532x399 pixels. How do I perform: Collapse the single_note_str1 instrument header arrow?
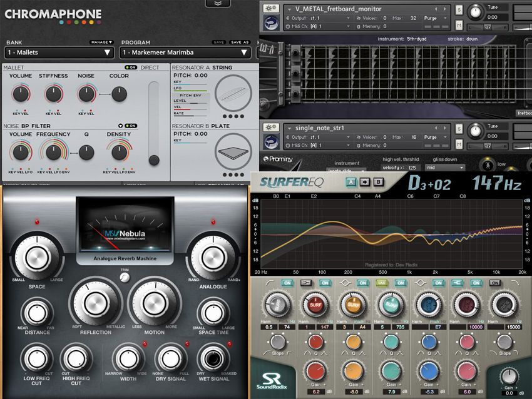coord(289,128)
